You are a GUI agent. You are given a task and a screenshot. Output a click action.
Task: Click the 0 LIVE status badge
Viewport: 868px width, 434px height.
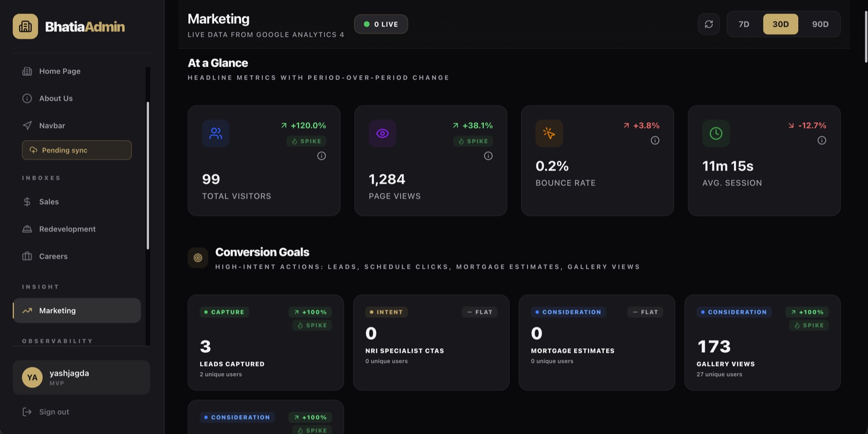381,24
